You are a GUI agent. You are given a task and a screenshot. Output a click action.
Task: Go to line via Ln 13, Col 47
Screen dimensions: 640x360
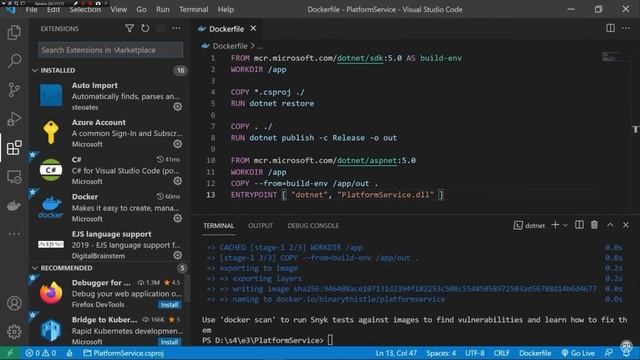pyautogui.click(x=396, y=353)
